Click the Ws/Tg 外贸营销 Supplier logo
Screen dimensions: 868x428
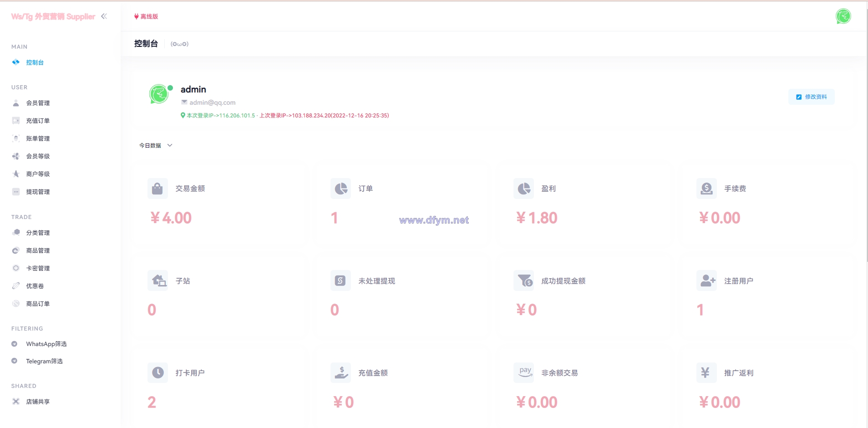click(53, 16)
